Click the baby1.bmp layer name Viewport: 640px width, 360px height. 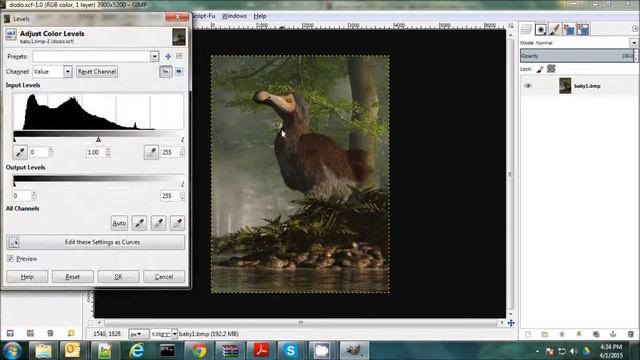point(587,86)
